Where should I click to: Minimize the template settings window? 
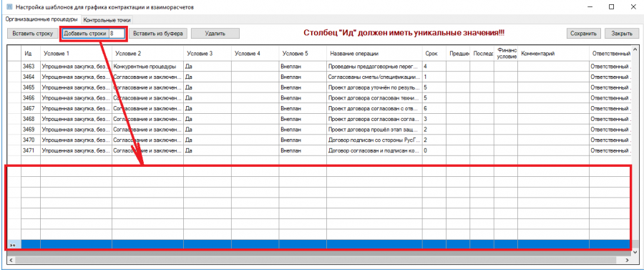click(592, 7)
